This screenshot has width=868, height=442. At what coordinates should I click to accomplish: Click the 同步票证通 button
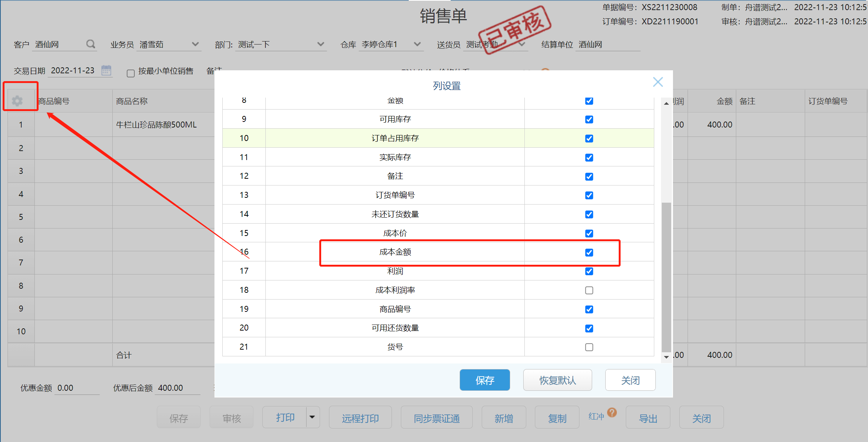point(436,417)
